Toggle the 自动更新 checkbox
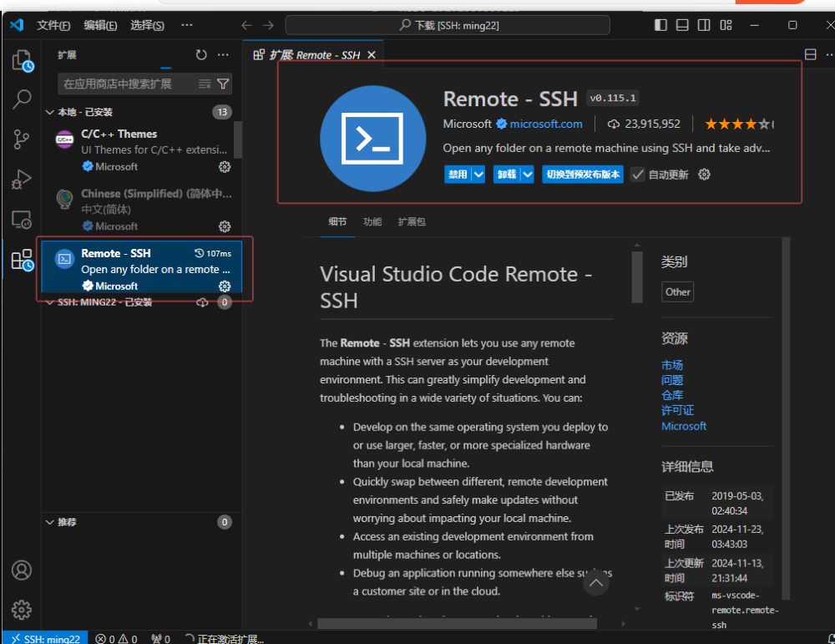835x644 pixels. click(638, 175)
